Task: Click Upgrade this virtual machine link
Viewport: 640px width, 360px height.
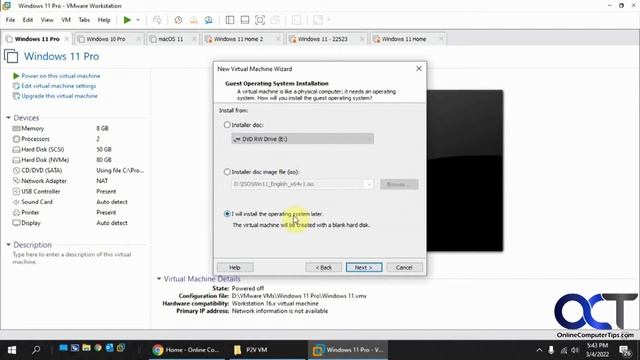Action: click(x=59, y=96)
